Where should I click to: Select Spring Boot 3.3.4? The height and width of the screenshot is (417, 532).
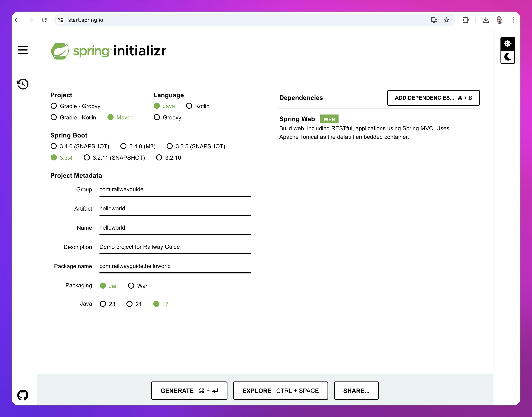click(62, 158)
